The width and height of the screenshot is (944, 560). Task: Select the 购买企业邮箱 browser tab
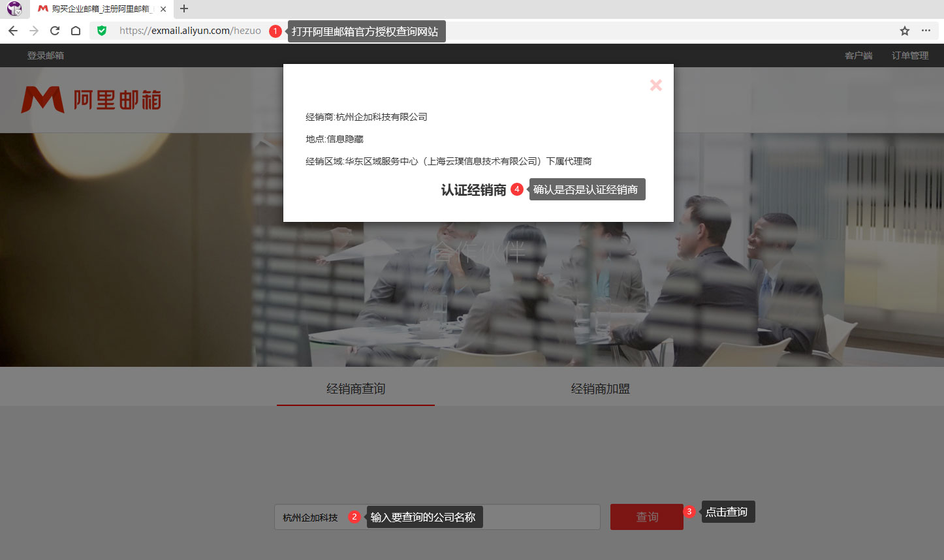click(x=101, y=9)
